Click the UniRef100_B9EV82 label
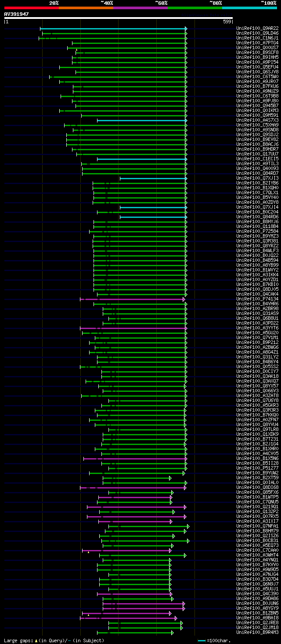This screenshot has height=644, width=281. coord(257,139)
